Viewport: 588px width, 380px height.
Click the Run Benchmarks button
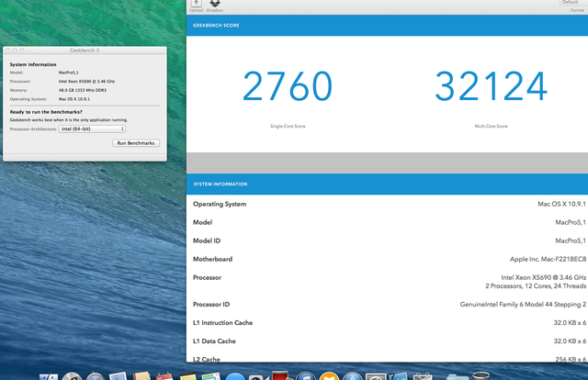[x=136, y=143]
